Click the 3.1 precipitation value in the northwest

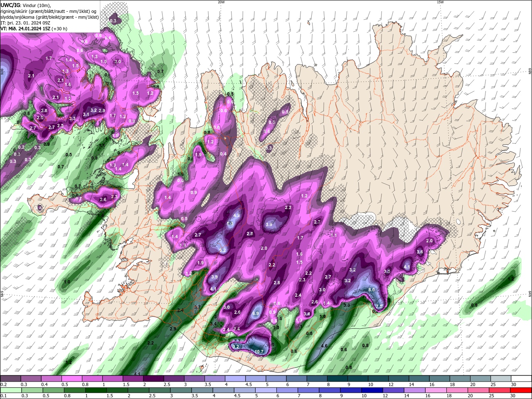[86, 114]
